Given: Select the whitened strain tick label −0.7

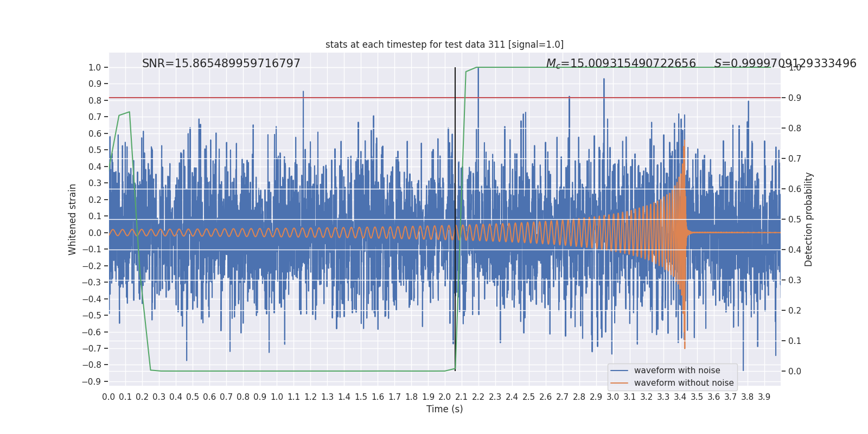Looking at the screenshot, I should pos(92,348).
